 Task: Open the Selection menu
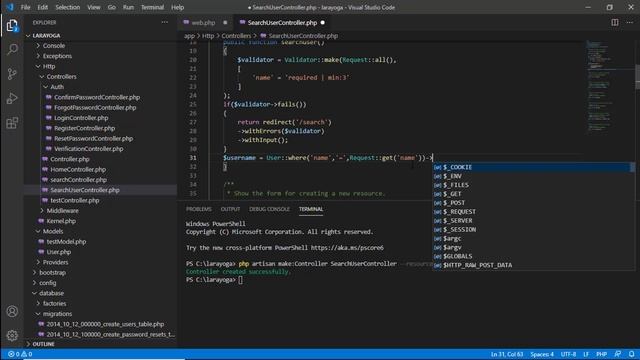[68, 7]
